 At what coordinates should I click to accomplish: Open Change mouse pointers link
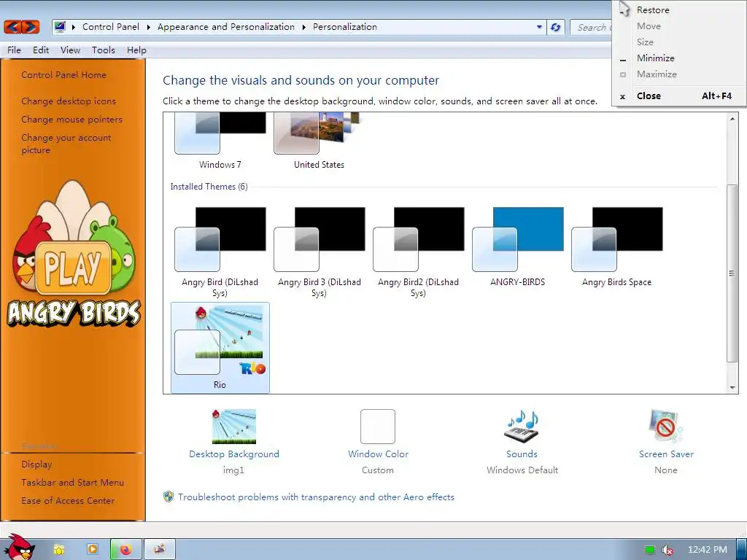point(72,119)
